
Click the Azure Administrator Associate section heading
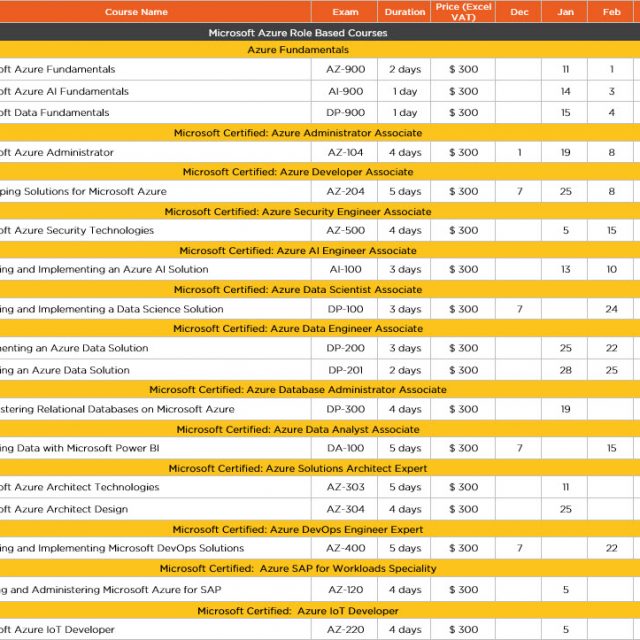click(297, 133)
